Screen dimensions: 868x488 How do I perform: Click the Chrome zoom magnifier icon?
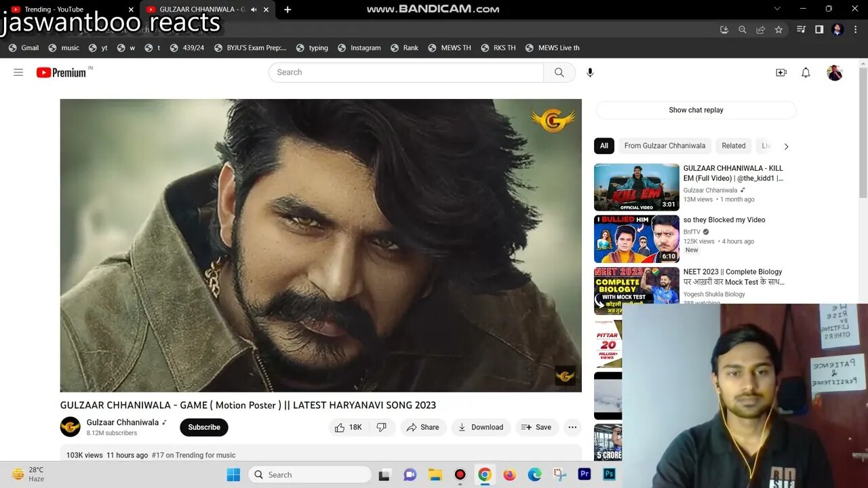pyautogui.click(x=743, y=29)
